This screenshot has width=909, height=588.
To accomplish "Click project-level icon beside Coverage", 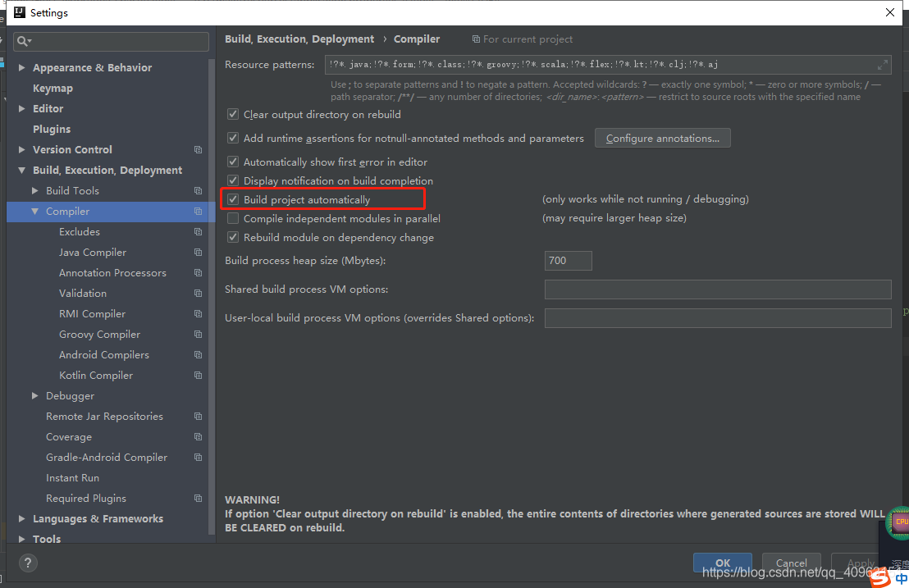I will [199, 437].
